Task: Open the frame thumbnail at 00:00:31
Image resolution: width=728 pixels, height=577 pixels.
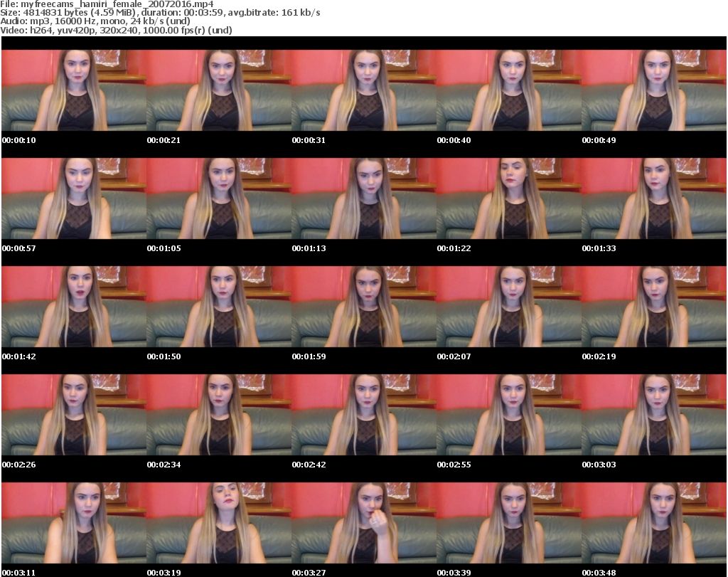Action: (364, 90)
